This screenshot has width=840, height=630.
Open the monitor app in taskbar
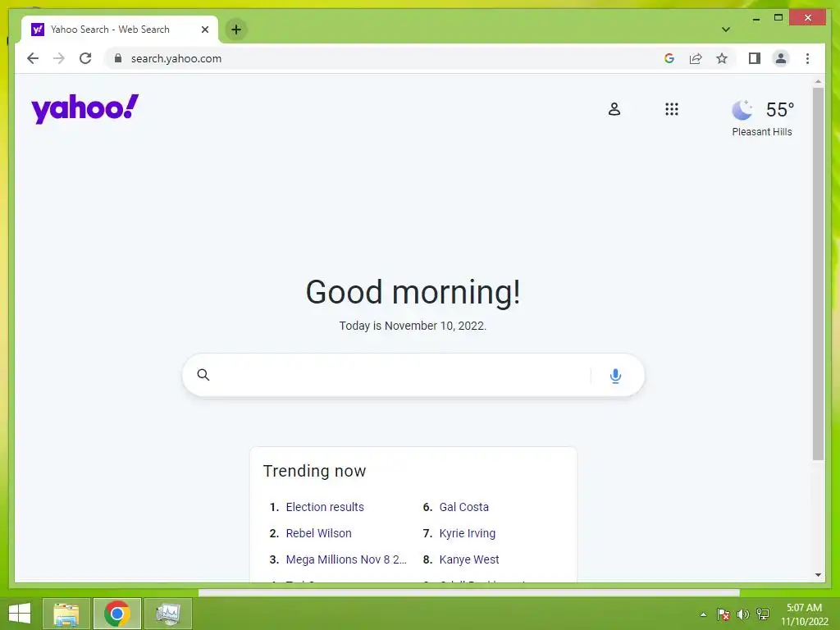[x=167, y=614]
